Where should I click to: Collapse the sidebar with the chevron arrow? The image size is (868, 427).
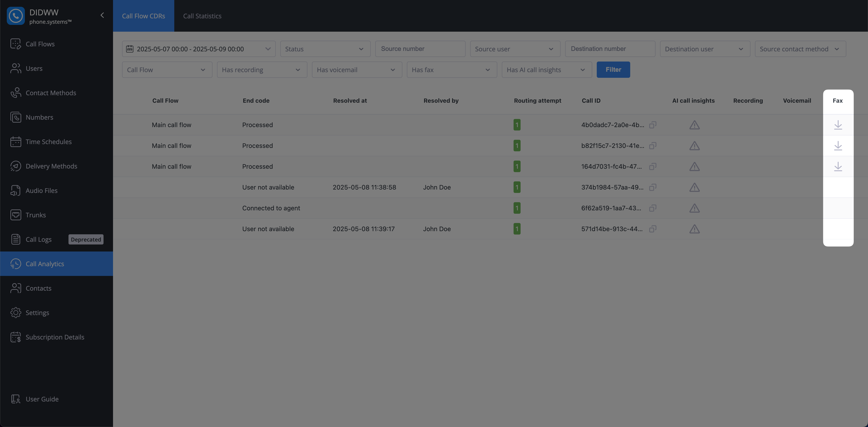102,15
